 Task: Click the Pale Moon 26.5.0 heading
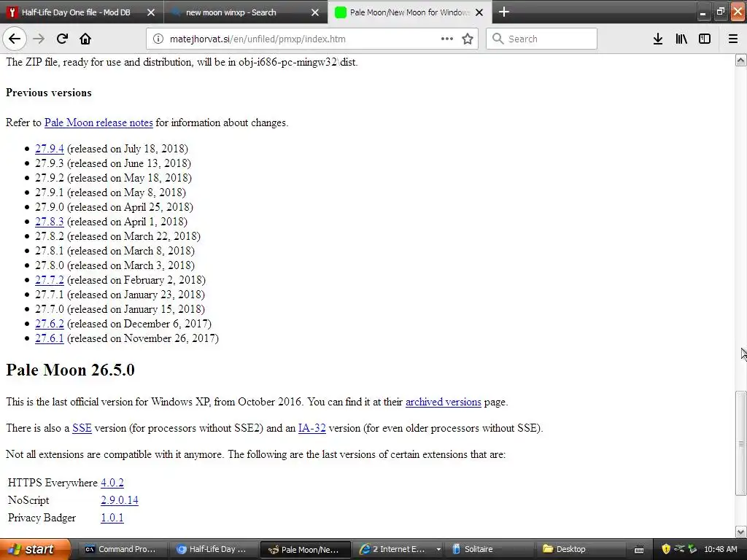tap(71, 370)
